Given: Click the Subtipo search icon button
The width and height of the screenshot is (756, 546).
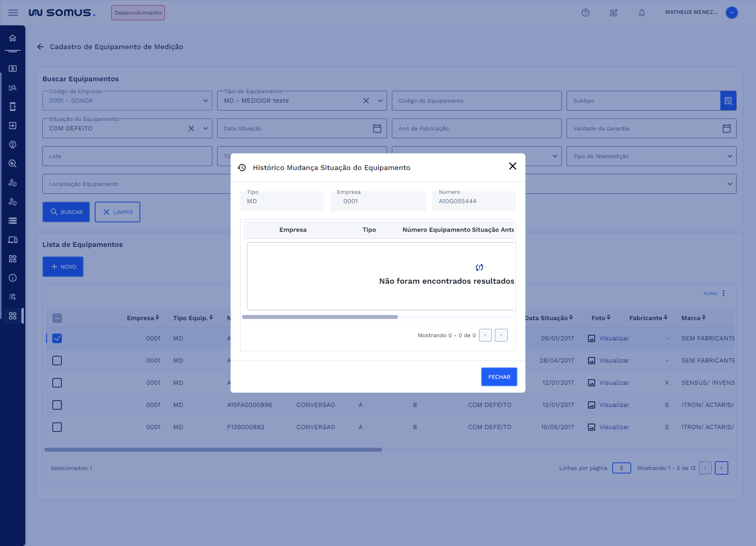Looking at the screenshot, I should point(728,101).
